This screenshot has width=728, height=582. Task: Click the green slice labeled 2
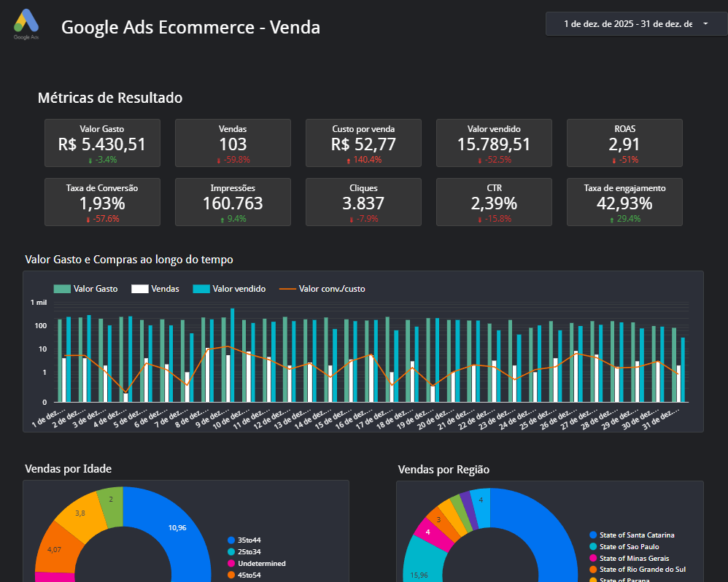(x=110, y=500)
